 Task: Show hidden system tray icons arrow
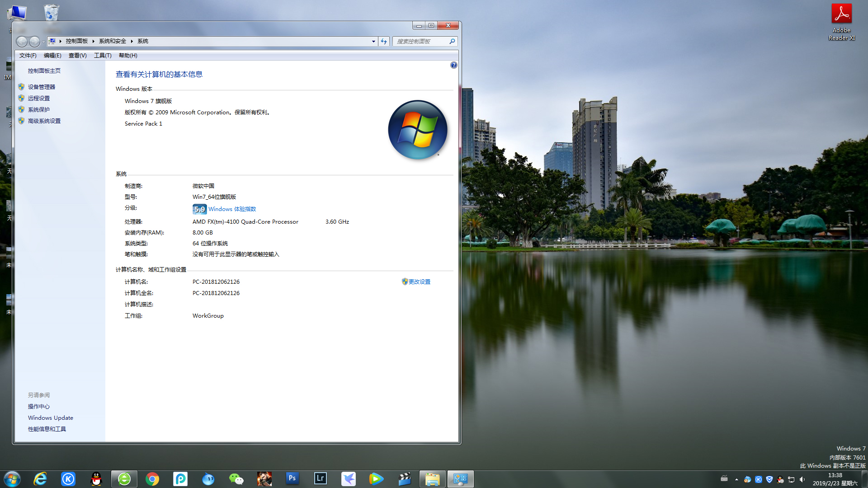pyautogui.click(x=736, y=479)
